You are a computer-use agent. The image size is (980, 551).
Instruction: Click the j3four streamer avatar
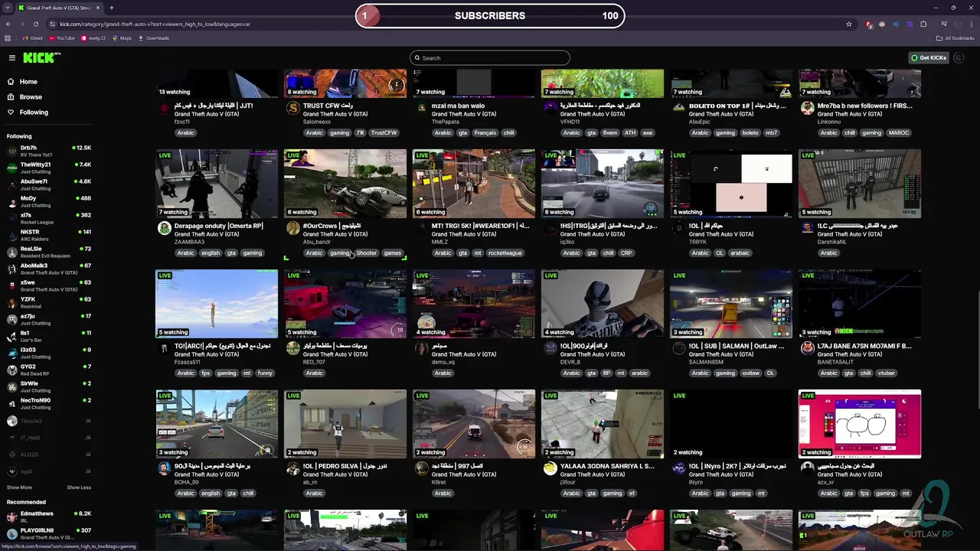(x=550, y=470)
